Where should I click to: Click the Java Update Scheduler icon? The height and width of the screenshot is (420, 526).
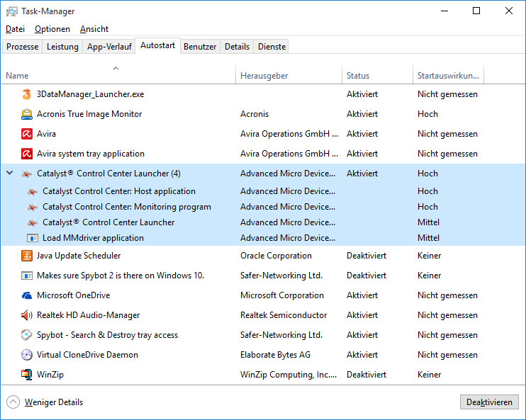click(x=26, y=256)
